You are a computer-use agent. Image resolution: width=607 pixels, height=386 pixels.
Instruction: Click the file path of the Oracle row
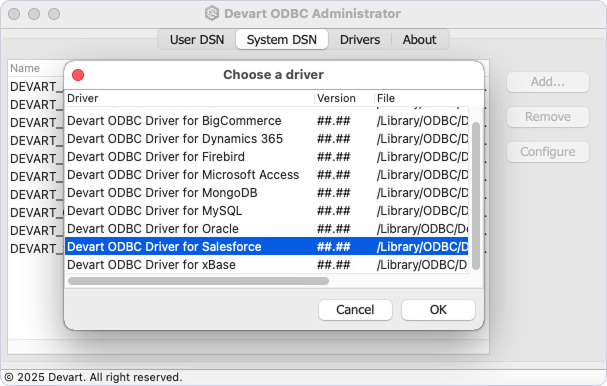point(422,229)
